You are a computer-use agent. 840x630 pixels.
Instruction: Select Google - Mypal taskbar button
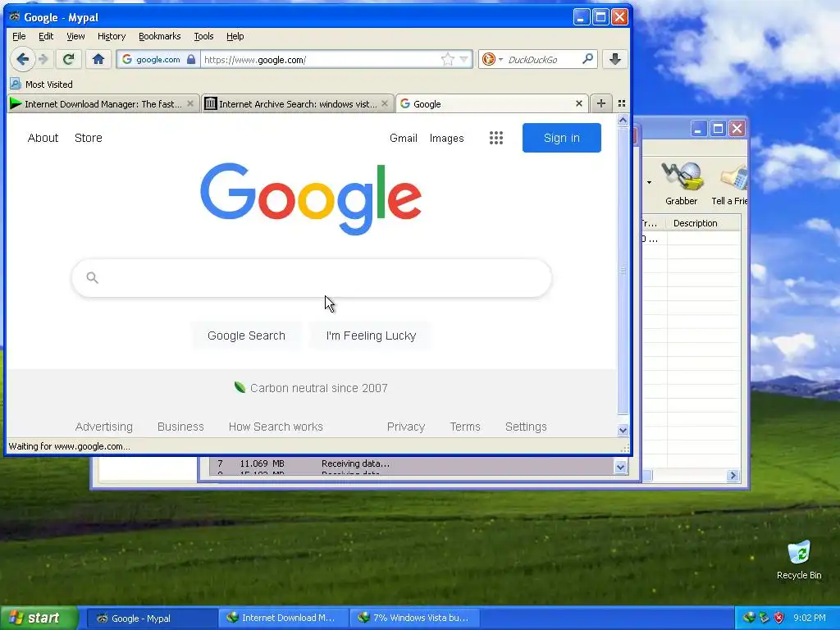pos(151,619)
